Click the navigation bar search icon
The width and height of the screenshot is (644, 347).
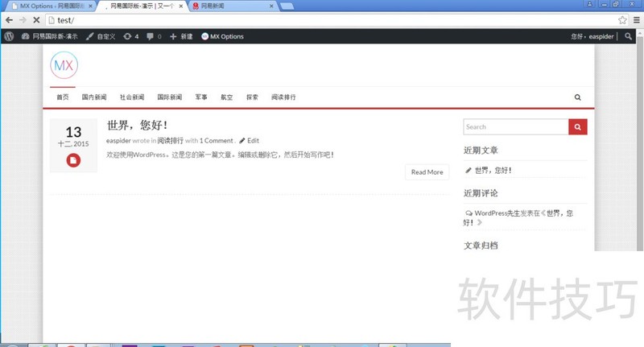tap(577, 97)
